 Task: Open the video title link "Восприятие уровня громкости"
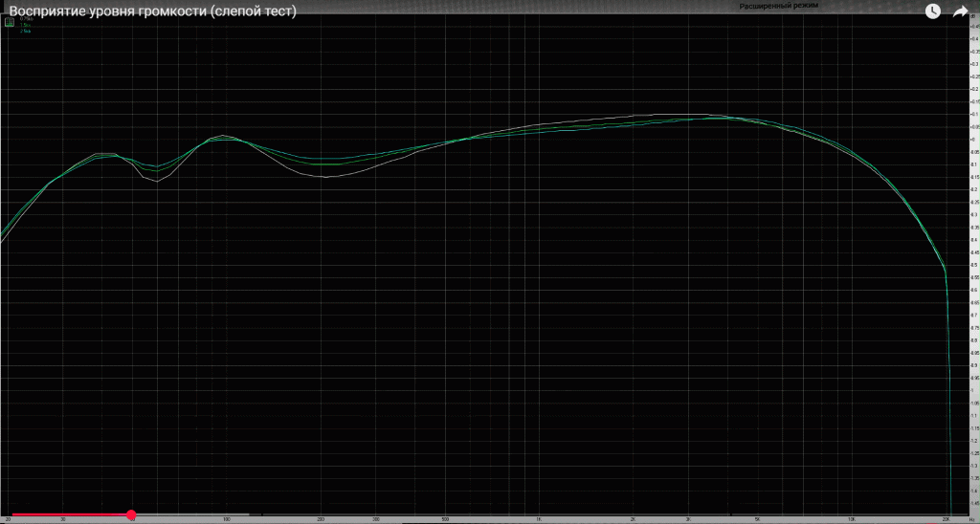point(152,11)
